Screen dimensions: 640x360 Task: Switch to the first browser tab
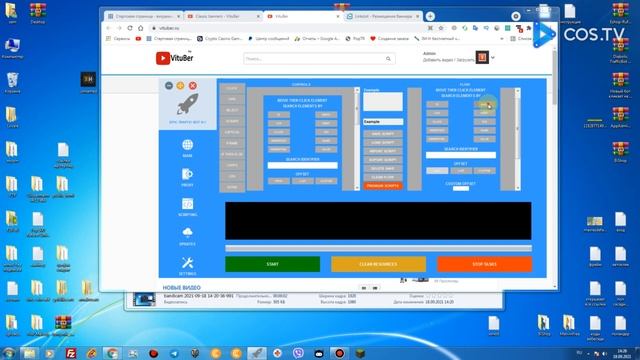click(x=144, y=16)
